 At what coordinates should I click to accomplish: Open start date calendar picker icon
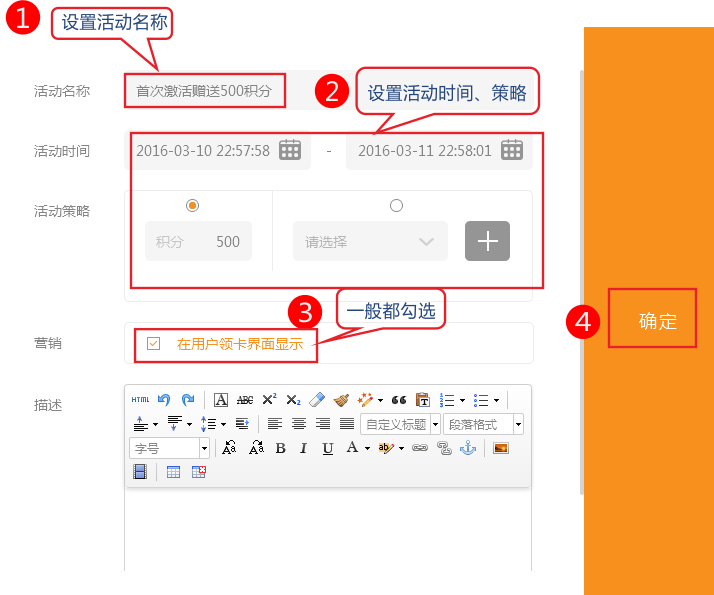(289, 150)
